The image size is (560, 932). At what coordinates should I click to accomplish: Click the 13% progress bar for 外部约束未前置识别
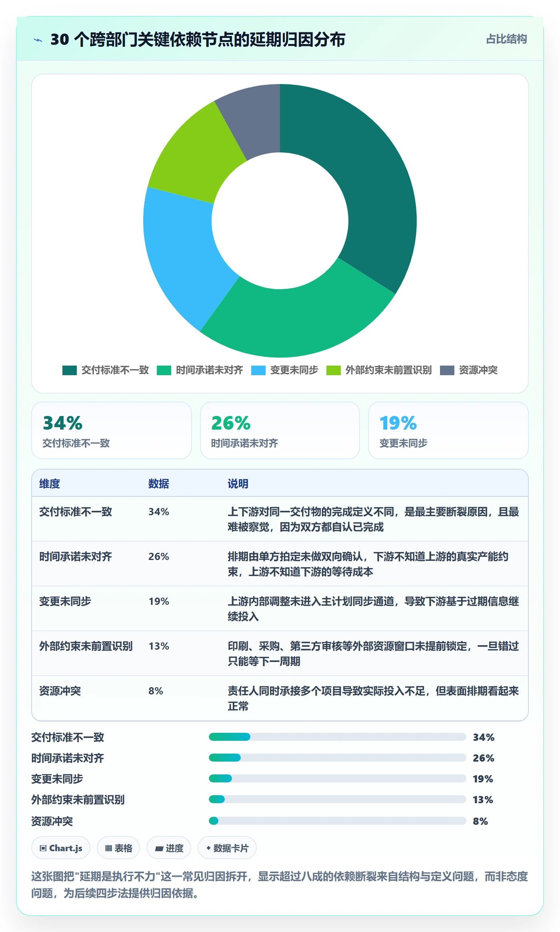pyautogui.click(x=338, y=799)
